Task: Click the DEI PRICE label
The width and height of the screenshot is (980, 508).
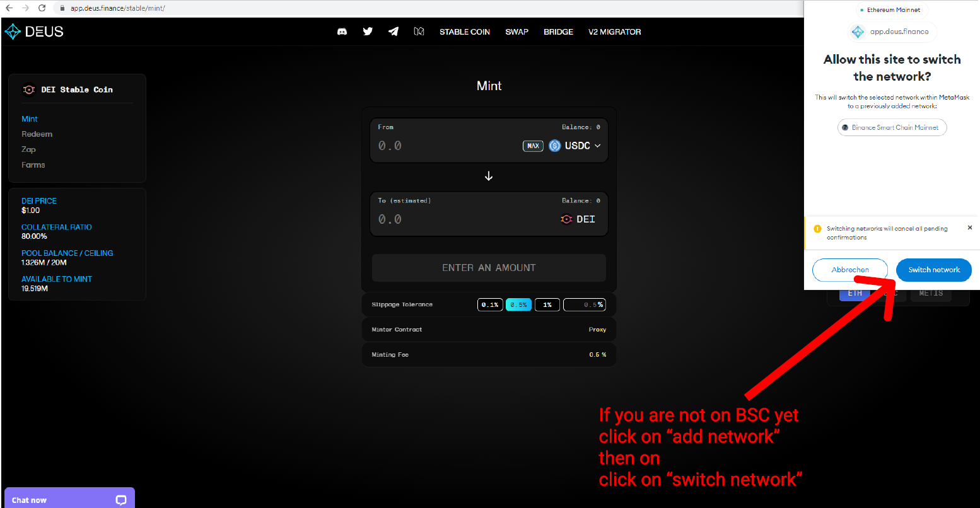Action: 39,201
